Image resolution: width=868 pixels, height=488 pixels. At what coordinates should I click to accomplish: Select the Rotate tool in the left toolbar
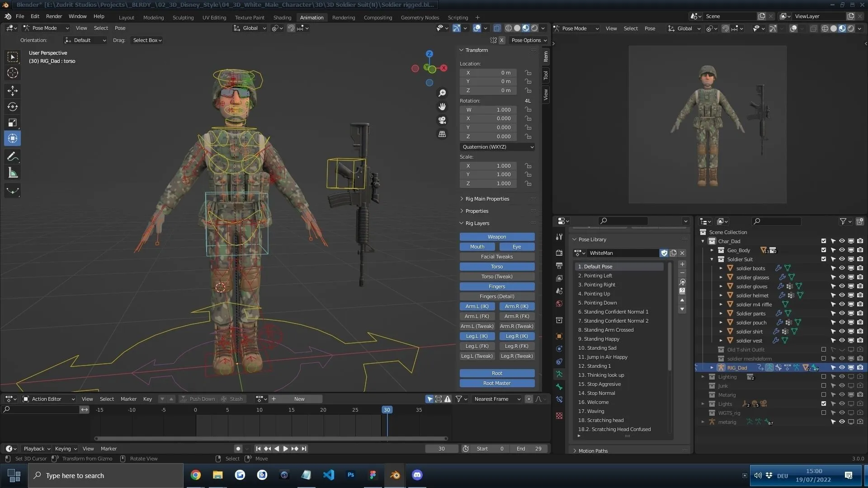[x=12, y=107]
